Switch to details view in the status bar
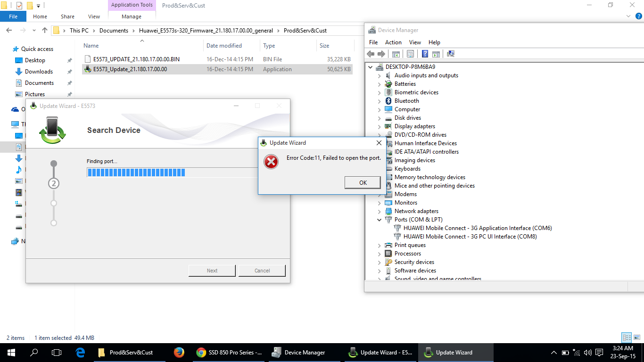Screen dimensions: 644x362 pyautogui.click(x=627, y=337)
